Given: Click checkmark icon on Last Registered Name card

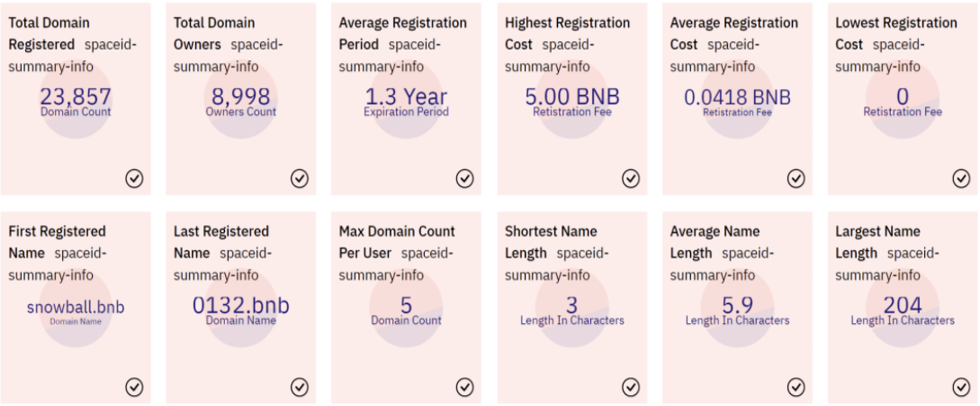Looking at the screenshot, I should (300, 388).
